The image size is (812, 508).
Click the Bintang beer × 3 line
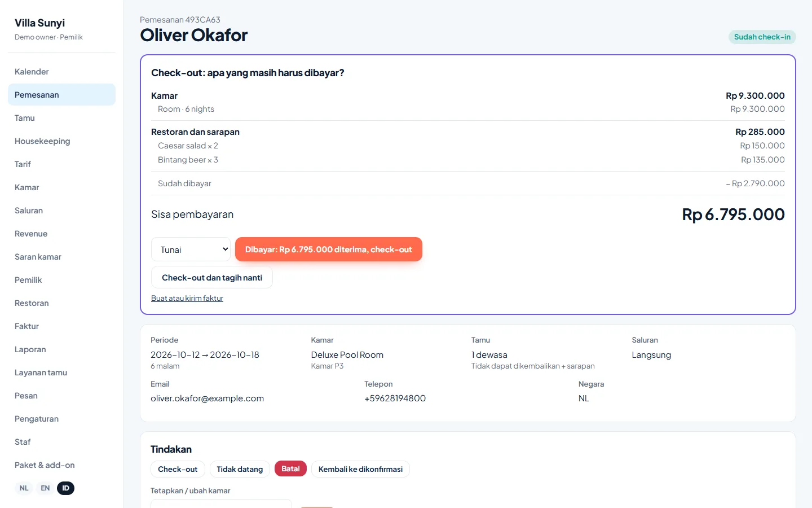point(468,160)
